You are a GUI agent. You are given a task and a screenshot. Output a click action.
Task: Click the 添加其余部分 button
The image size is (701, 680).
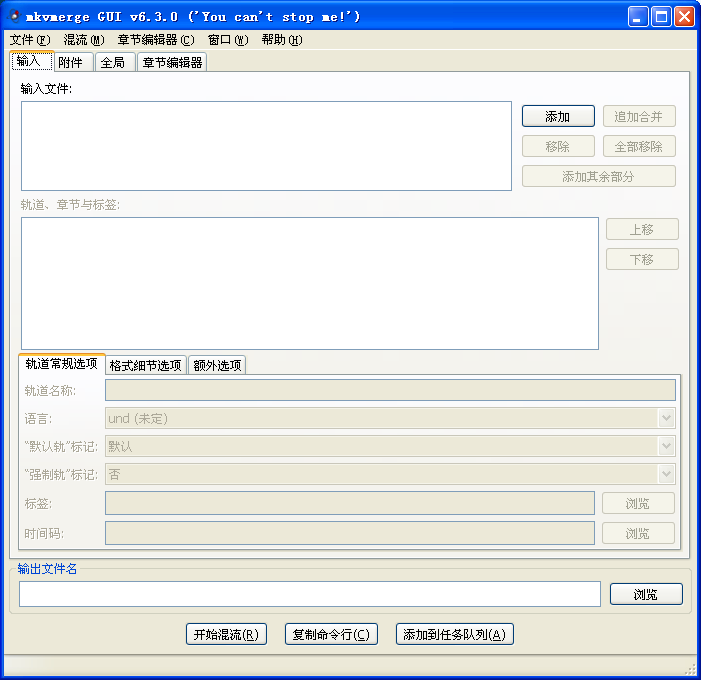(x=599, y=176)
